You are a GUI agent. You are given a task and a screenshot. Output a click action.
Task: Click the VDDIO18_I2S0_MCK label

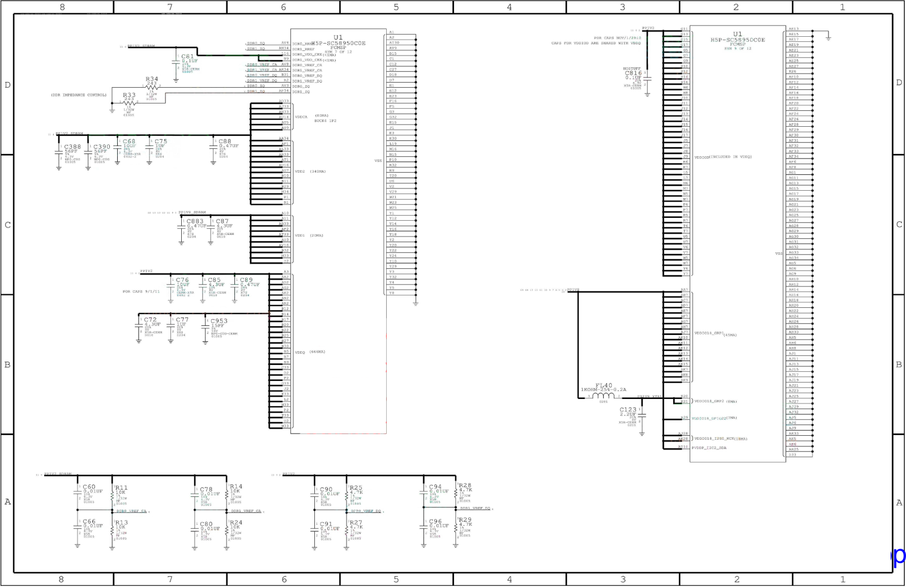715,439
